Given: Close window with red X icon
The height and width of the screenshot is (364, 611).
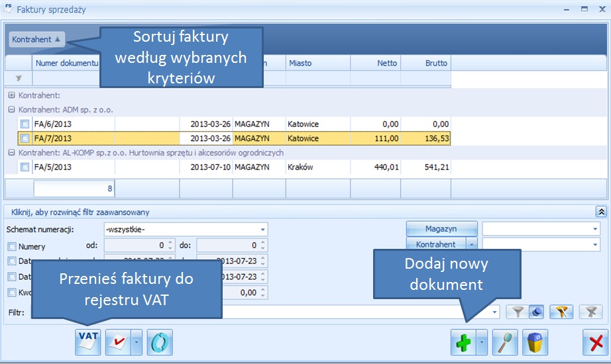Looking at the screenshot, I should (x=595, y=342).
